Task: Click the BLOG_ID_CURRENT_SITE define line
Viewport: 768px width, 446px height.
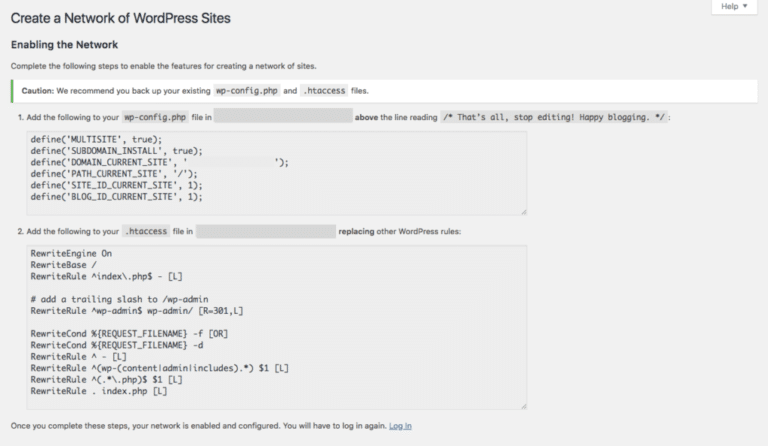Action: pos(116,197)
